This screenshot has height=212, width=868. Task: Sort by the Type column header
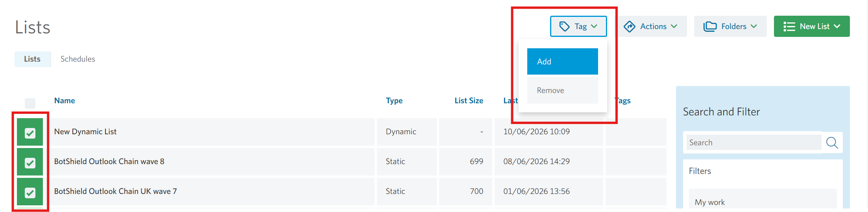pos(394,101)
